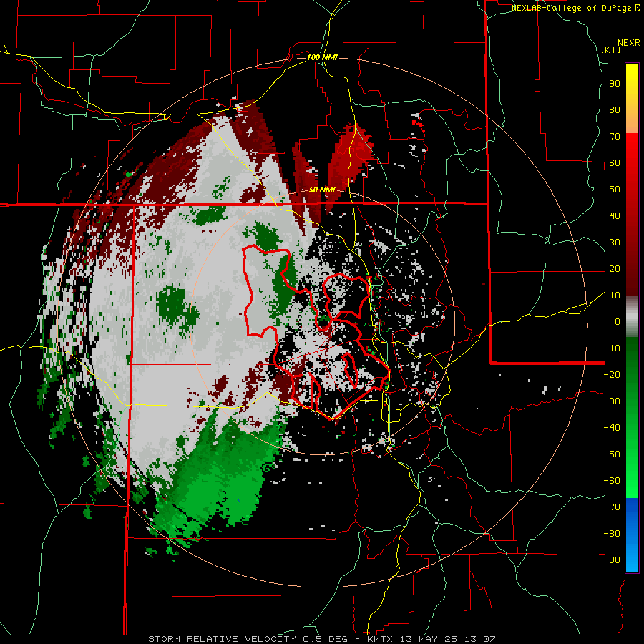Select the -40 value on velocity scale
This screenshot has width=644, height=644.
click(612, 428)
